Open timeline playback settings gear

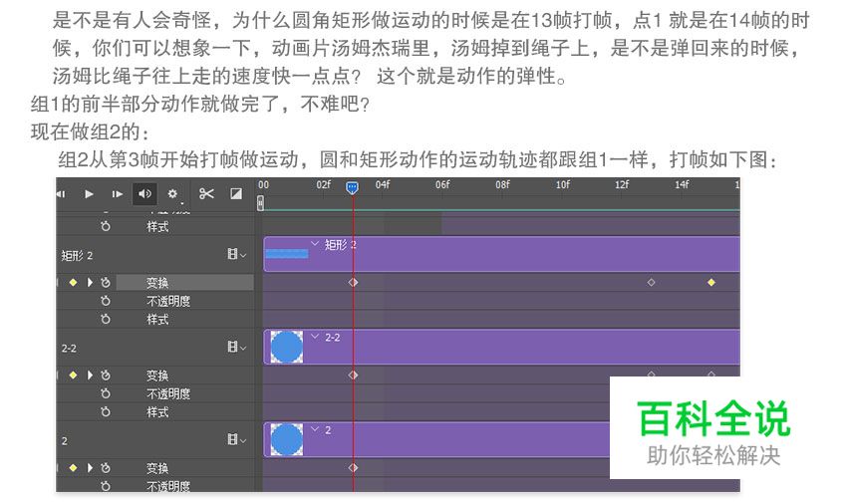tap(172, 194)
